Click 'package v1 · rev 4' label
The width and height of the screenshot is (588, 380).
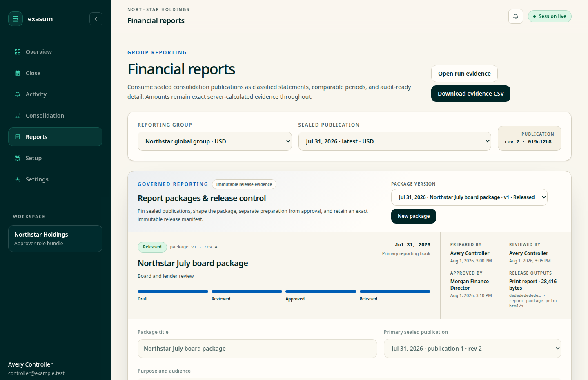[194, 247]
